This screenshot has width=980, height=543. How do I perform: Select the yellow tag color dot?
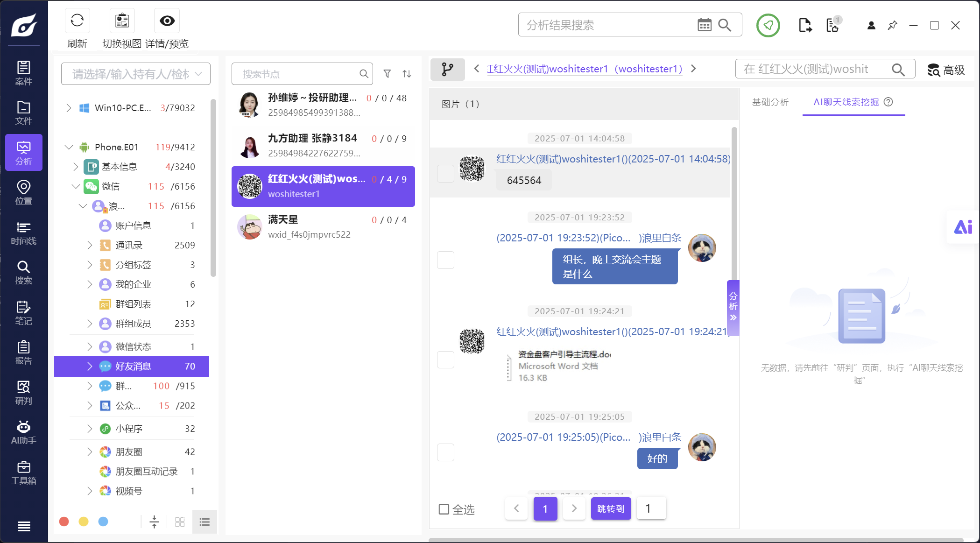coord(84,522)
